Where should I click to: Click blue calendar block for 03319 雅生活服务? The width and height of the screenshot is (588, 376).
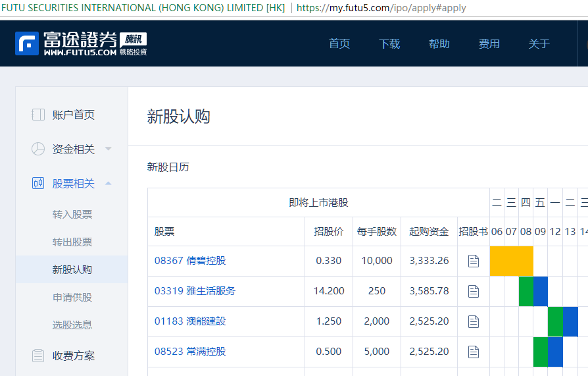click(x=541, y=292)
